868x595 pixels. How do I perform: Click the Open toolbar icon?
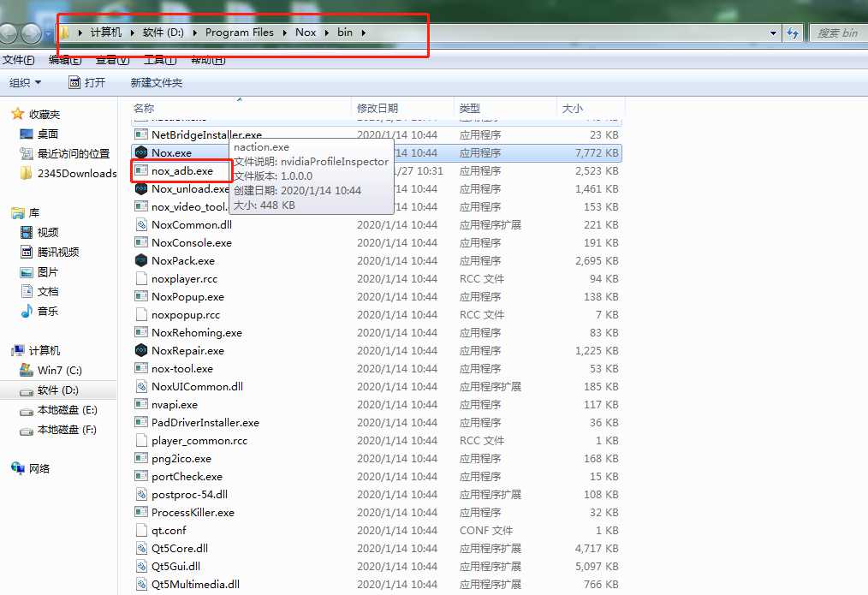(74, 82)
